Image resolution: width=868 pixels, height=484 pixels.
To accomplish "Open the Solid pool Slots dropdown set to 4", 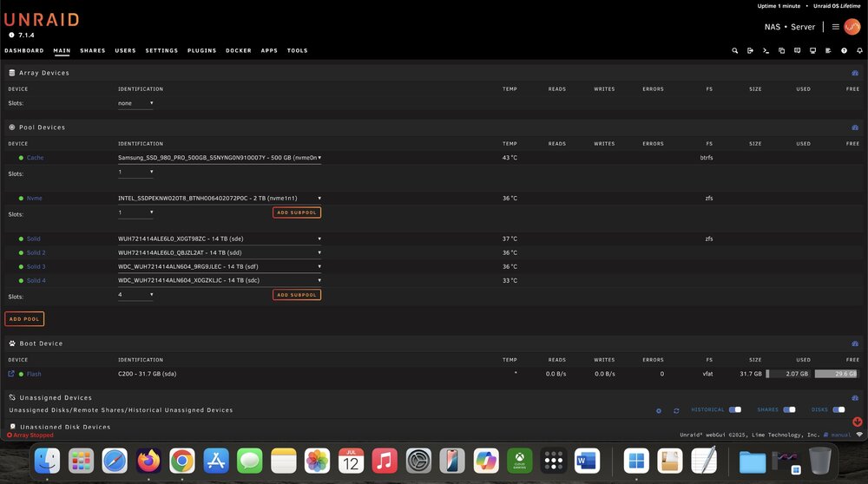I will click(135, 295).
